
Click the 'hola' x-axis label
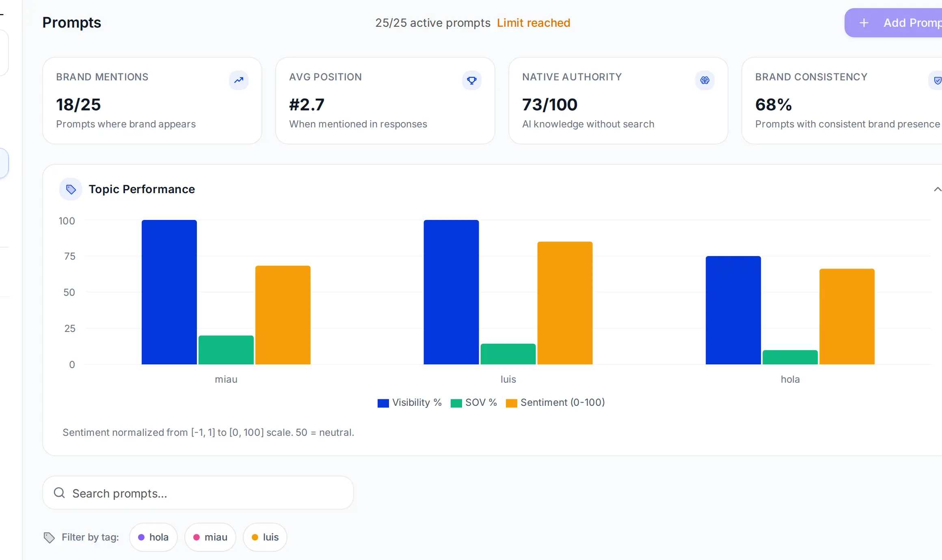tap(790, 379)
